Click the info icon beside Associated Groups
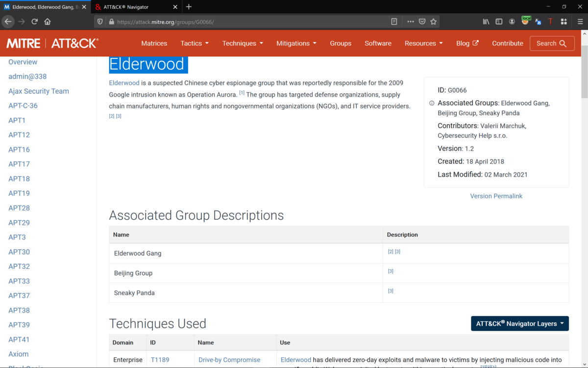This screenshot has width=588, height=368. click(x=432, y=103)
